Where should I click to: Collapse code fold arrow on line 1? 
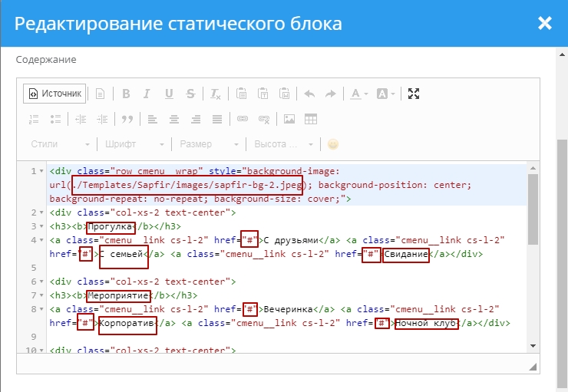pos(41,171)
